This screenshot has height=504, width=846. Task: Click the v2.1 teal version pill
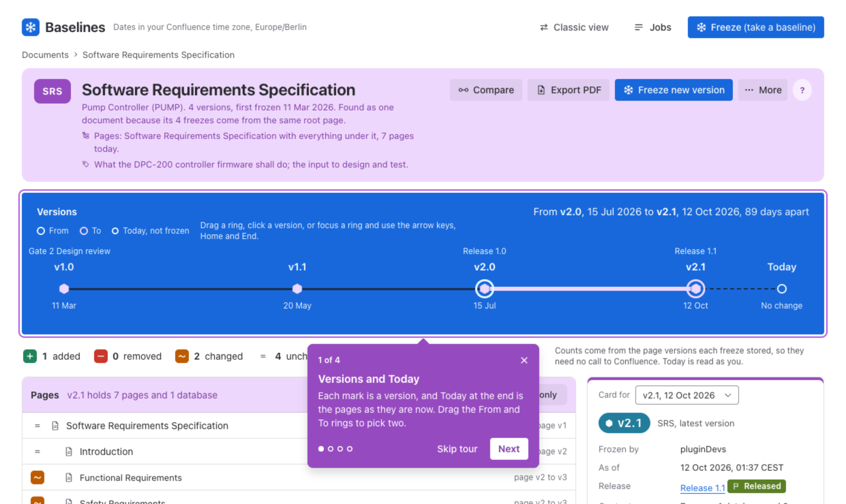point(624,423)
